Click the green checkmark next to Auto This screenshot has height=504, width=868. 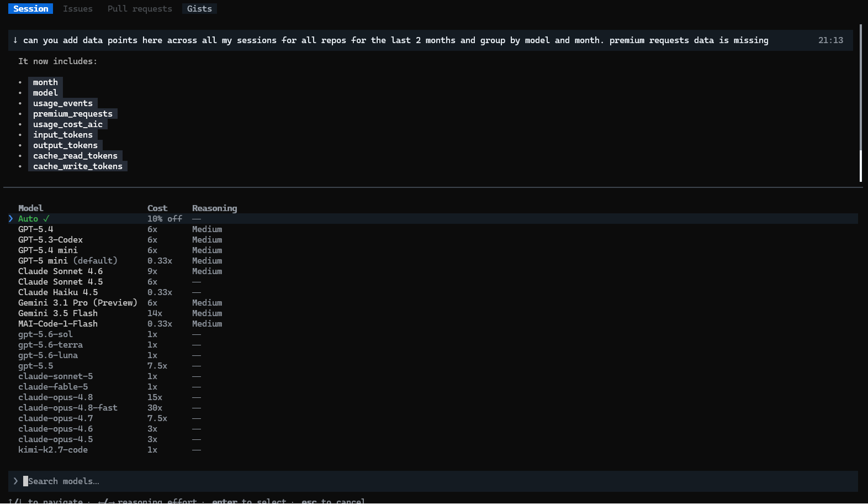[x=46, y=219]
